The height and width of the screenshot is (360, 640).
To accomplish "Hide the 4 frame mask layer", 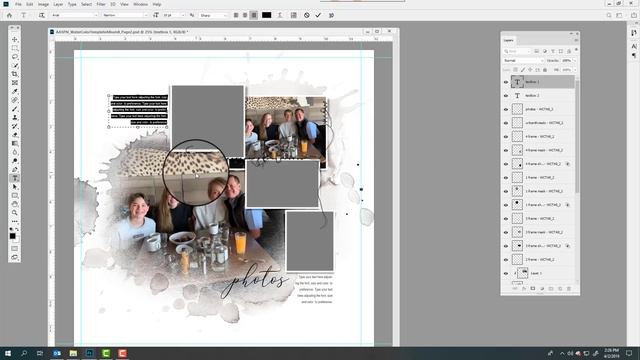I will click(x=506, y=150).
